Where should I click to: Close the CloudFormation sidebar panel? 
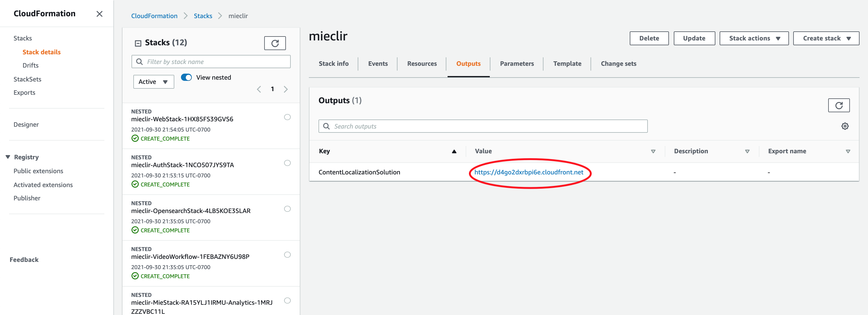click(100, 14)
